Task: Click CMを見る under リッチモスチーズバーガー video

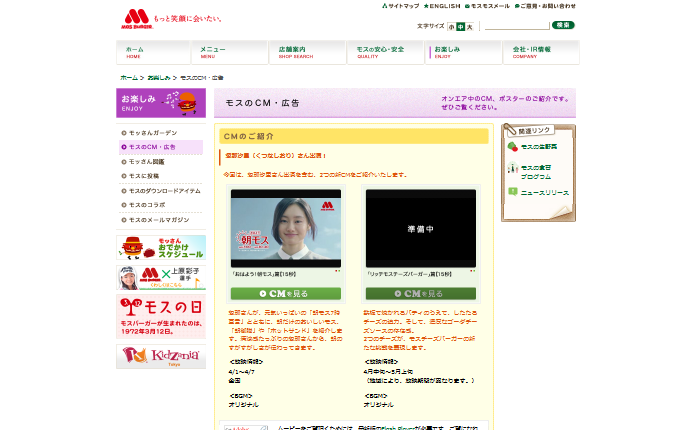Action: click(421, 294)
